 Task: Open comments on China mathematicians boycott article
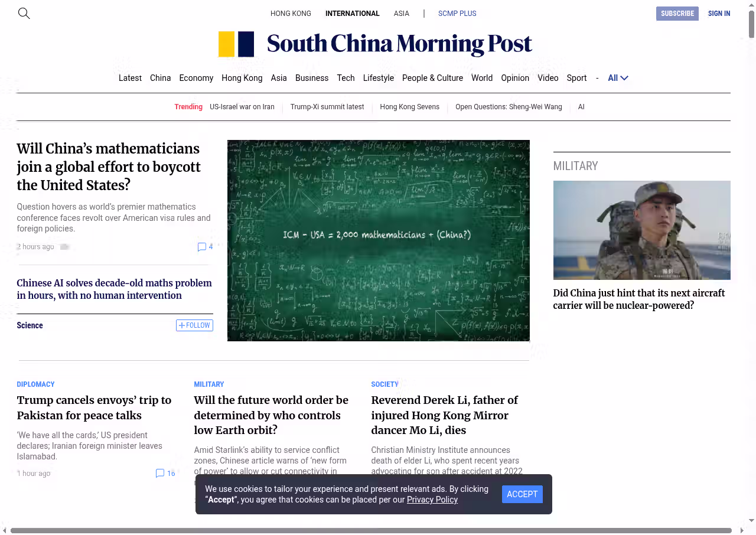205,247
